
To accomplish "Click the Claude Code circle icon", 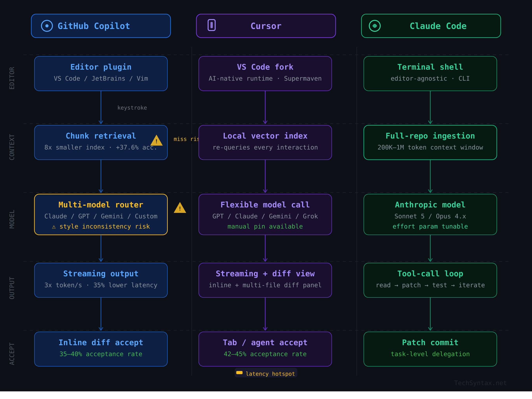I will [375, 26].
